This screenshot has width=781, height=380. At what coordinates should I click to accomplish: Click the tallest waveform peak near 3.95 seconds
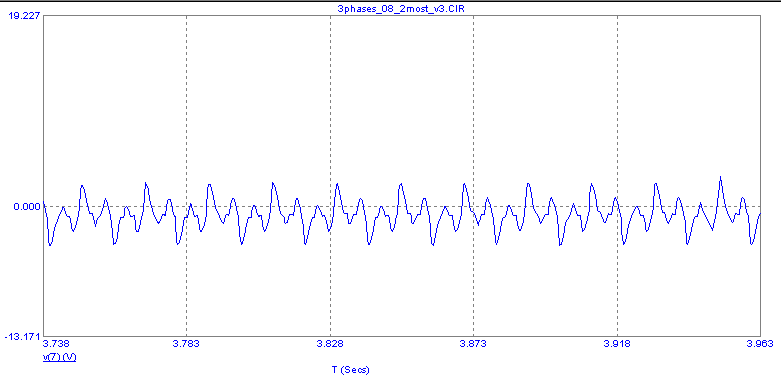tap(720, 177)
